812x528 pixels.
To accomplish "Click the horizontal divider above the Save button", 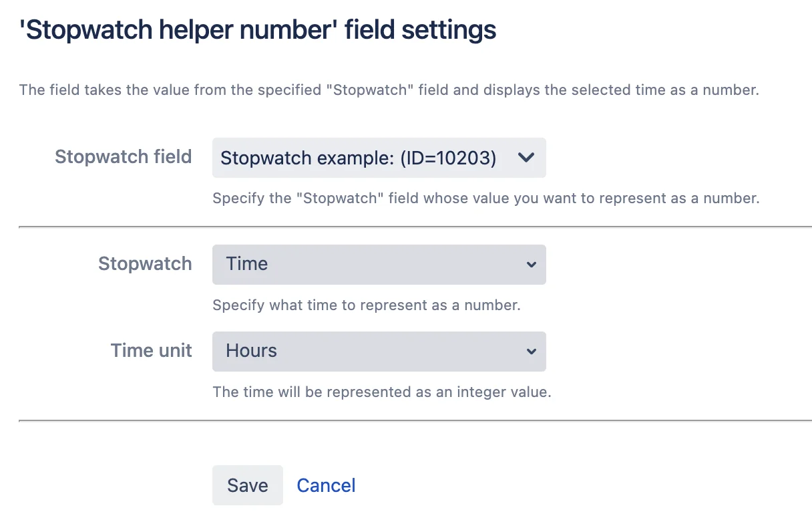I will tap(415, 421).
